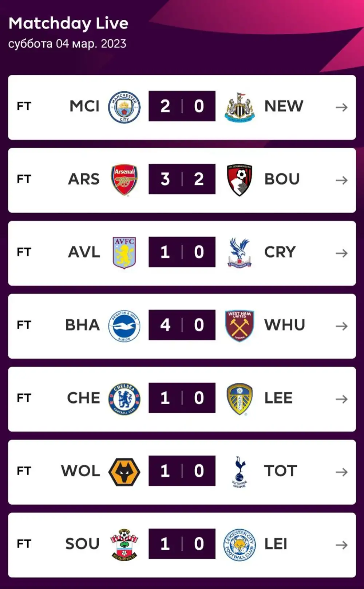Expand SOU vs LEI match arrow
Viewport: 364px width, 589px height.
[341, 545]
